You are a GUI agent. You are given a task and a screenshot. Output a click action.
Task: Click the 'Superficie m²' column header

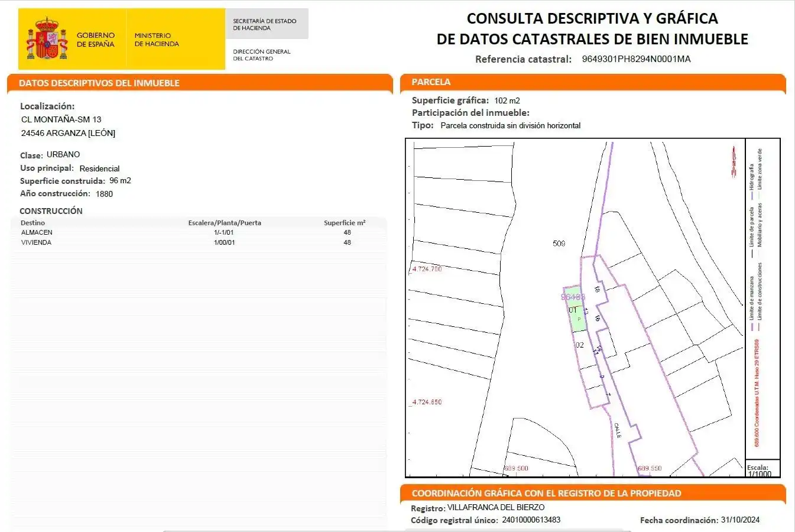point(345,223)
